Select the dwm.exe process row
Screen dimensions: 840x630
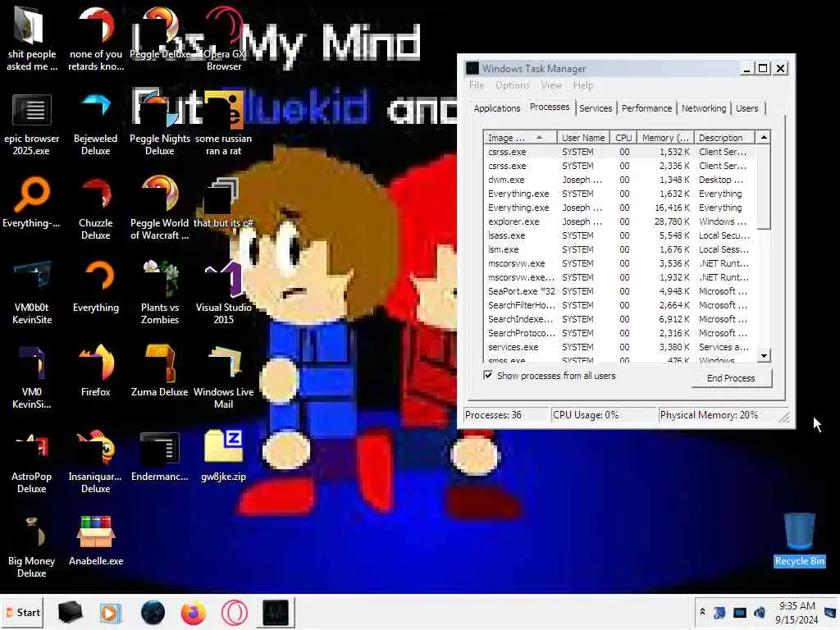point(620,180)
